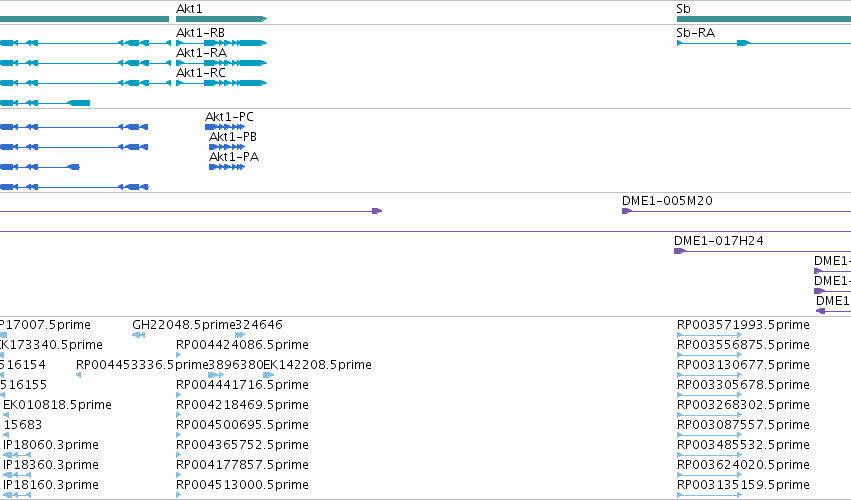
Task: Select RP004453336.5prime EST label
Action: pos(142,365)
